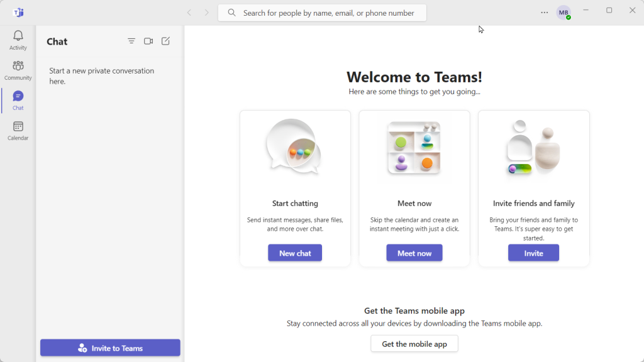Open the Settings and more ellipsis
This screenshot has width=644, height=362.
(544, 13)
